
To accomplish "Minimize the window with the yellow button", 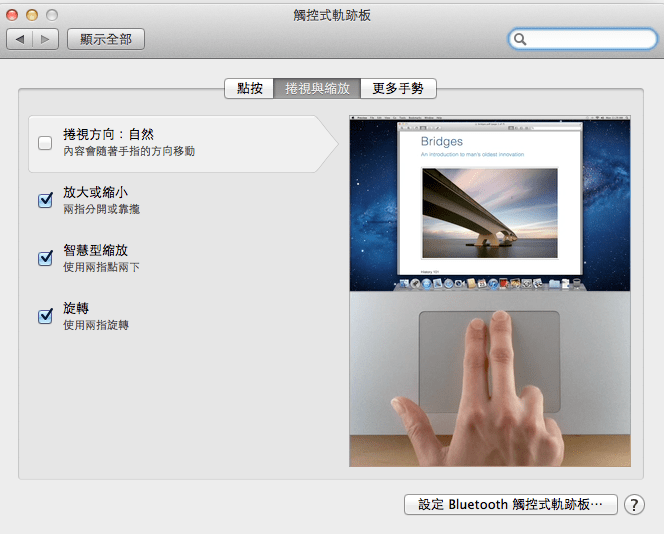I will pyautogui.click(x=32, y=15).
